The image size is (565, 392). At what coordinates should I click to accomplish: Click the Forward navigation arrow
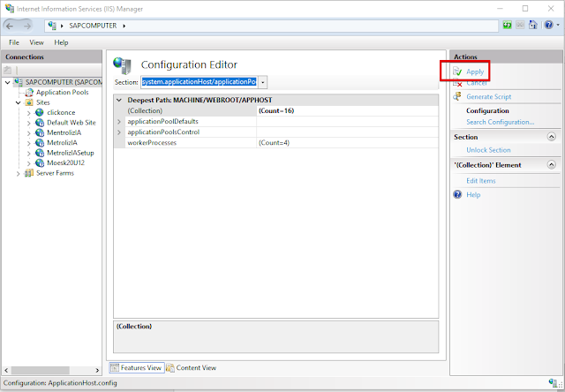pos(27,26)
